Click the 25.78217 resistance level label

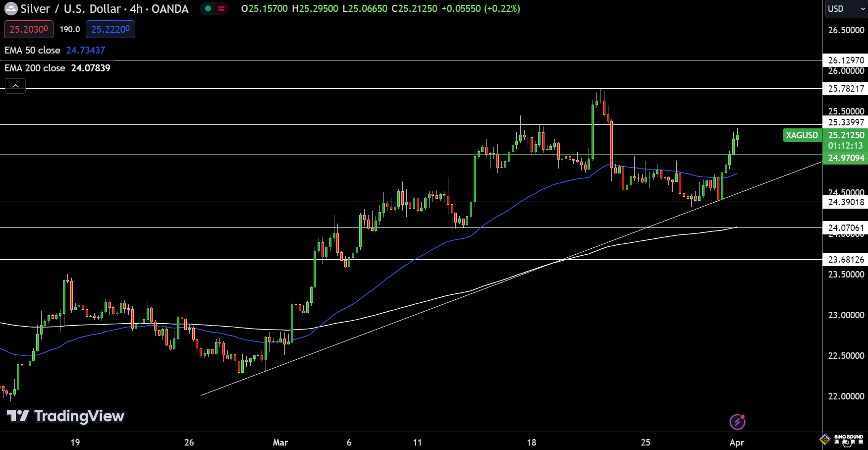pos(846,89)
